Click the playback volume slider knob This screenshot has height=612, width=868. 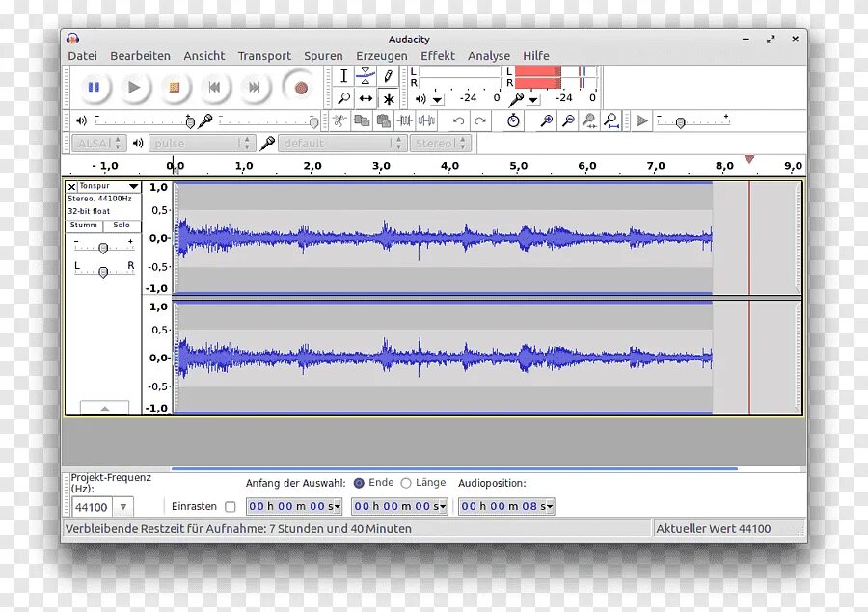[x=190, y=121]
